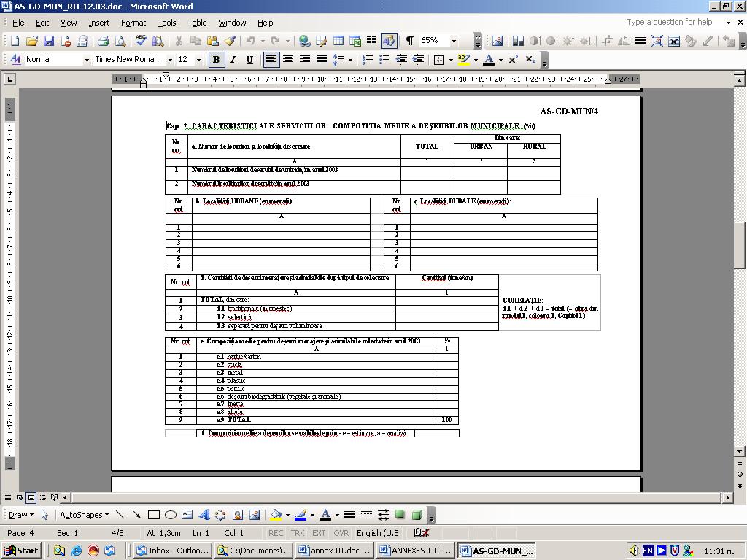747x560 pixels.
Task: Open the Format menu
Action: coord(133,23)
